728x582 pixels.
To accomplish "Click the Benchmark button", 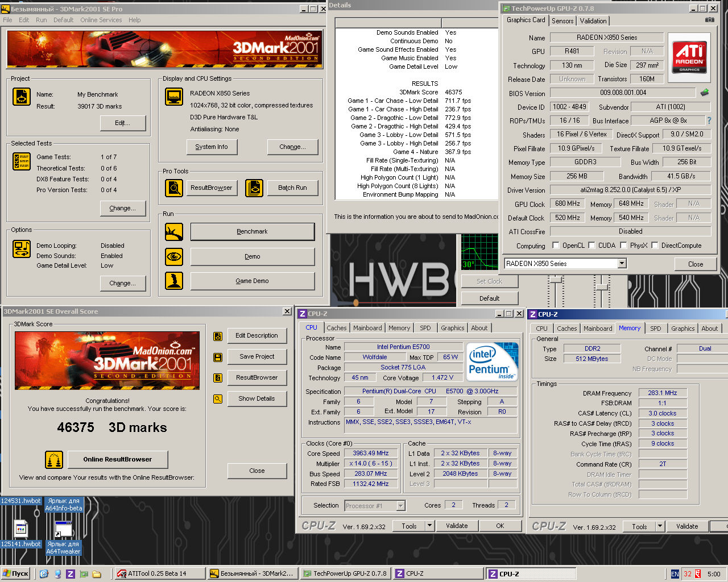I will click(x=253, y=232).
